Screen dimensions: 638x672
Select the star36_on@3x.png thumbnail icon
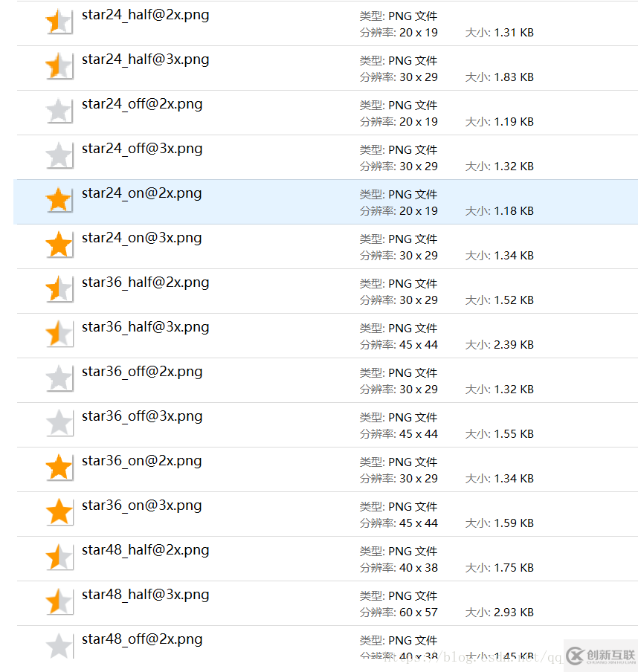click(x=59, y=511)
